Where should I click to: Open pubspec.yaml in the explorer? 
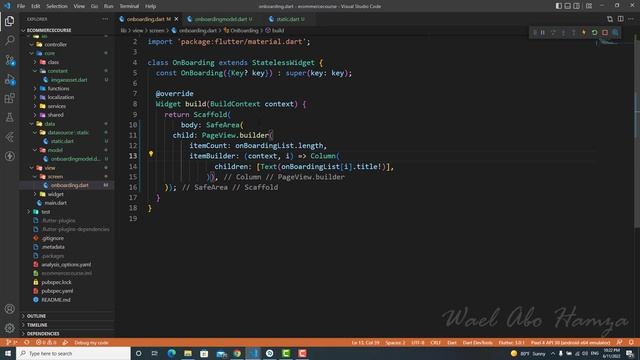67,291
